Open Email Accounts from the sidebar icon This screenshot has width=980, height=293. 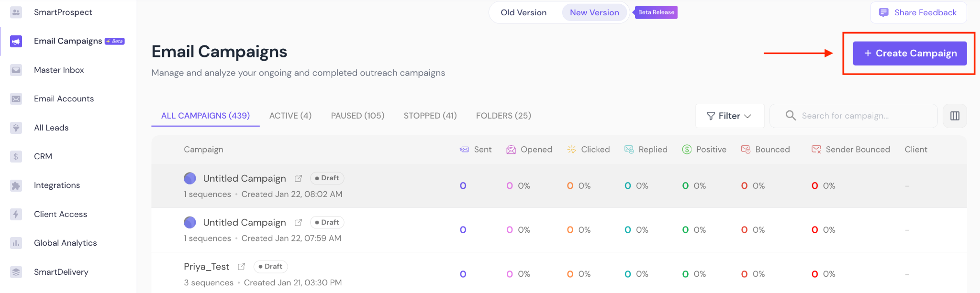16,99
